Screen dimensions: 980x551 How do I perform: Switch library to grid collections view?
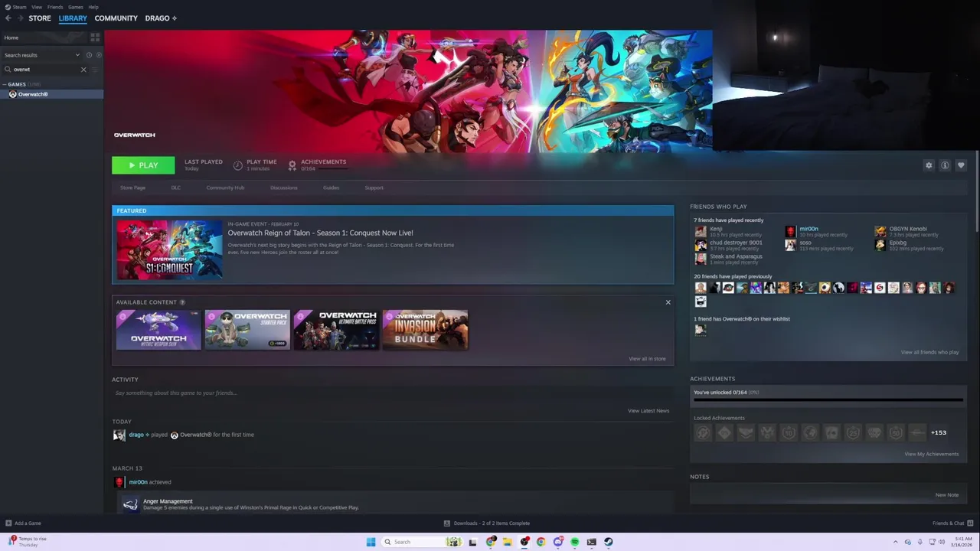[95, 37]
